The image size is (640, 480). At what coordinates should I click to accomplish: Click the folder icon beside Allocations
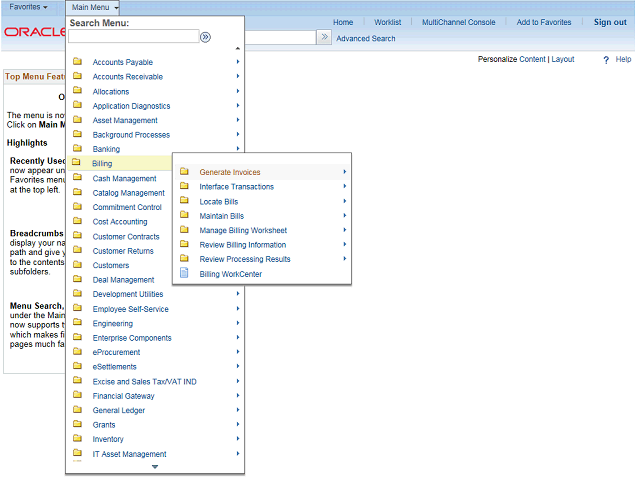[x=77, y=91]
